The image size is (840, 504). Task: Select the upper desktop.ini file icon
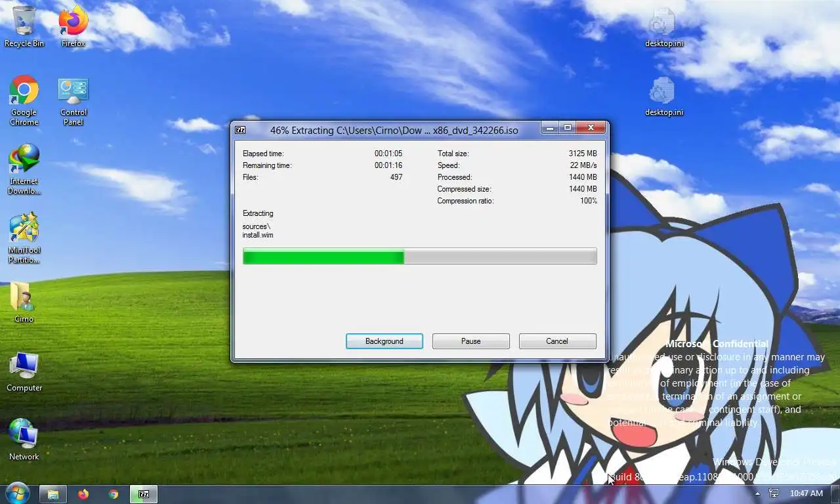pyautogui.click(x=664, y=28)
